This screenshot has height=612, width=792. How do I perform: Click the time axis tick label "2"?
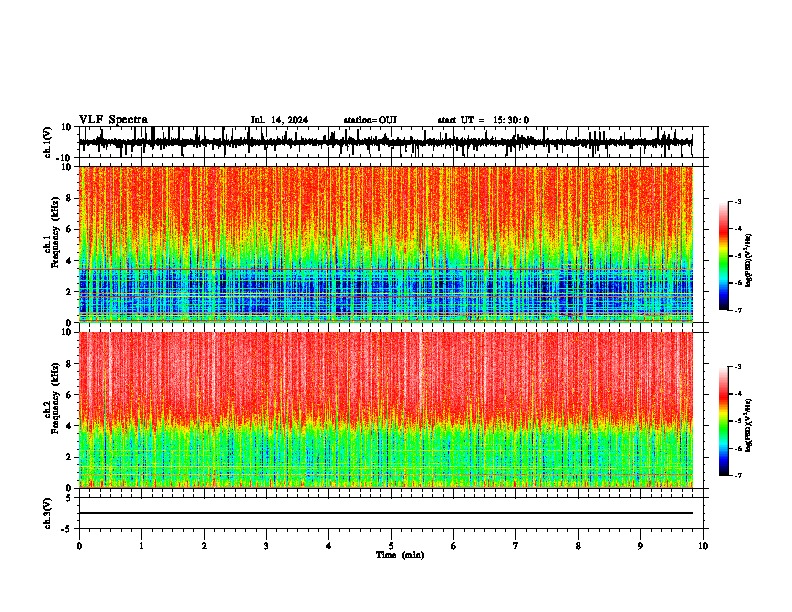(204, 546)
